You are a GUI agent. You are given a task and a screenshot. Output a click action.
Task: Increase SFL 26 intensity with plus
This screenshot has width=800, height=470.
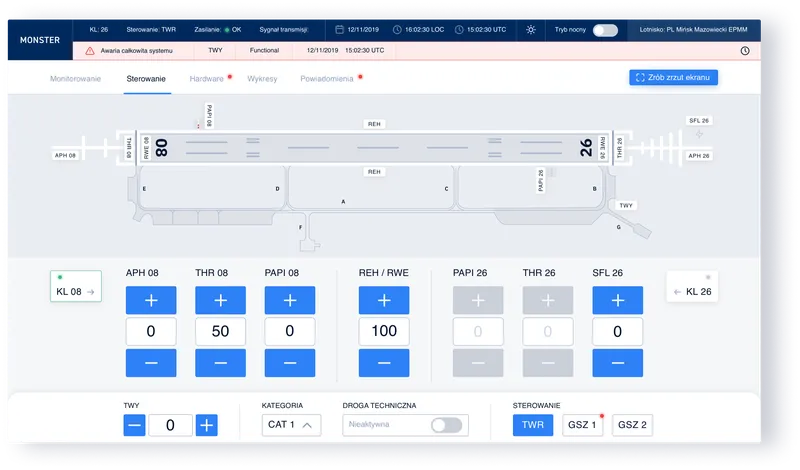tap(618, 300)
